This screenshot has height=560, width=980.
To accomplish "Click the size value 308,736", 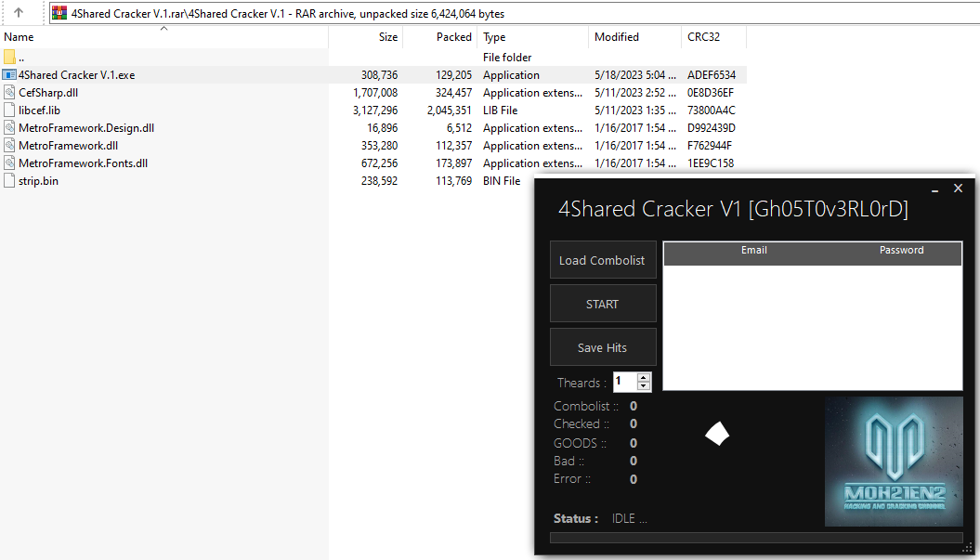I will (x=379, y=74).
